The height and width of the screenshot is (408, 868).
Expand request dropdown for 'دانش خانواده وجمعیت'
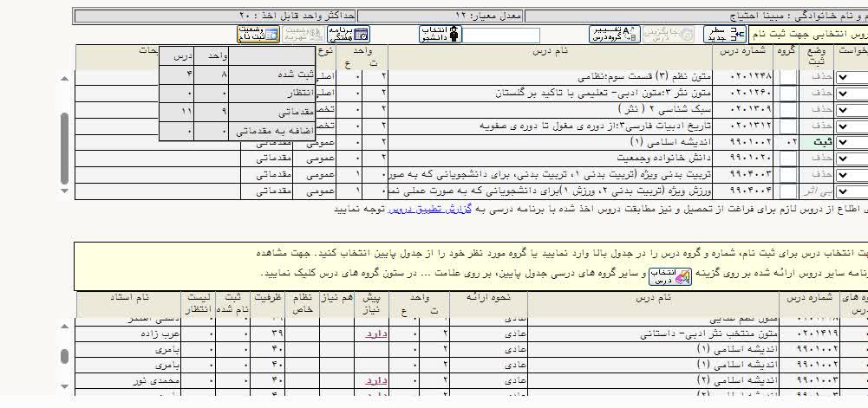click(x=852, y=159)
